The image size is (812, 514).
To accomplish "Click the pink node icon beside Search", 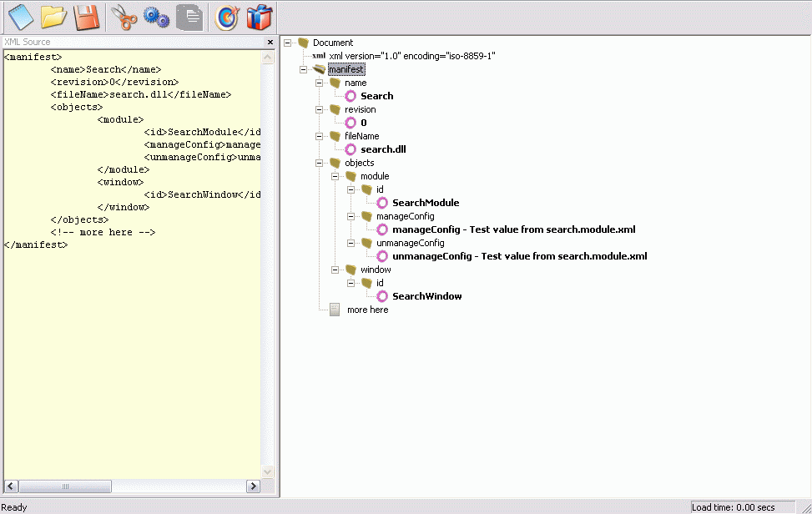I will [x=350, y=96].
